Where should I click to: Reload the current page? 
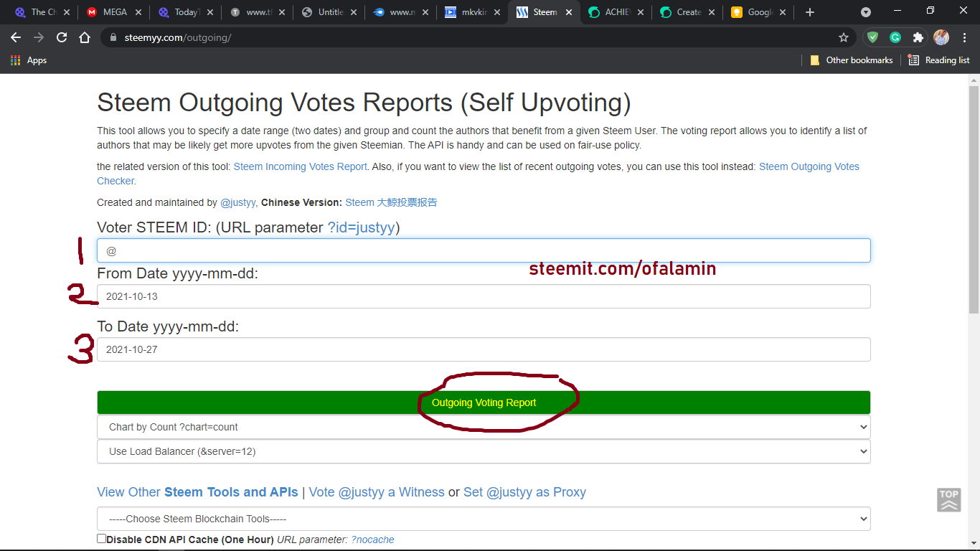(x=62, y=37)
